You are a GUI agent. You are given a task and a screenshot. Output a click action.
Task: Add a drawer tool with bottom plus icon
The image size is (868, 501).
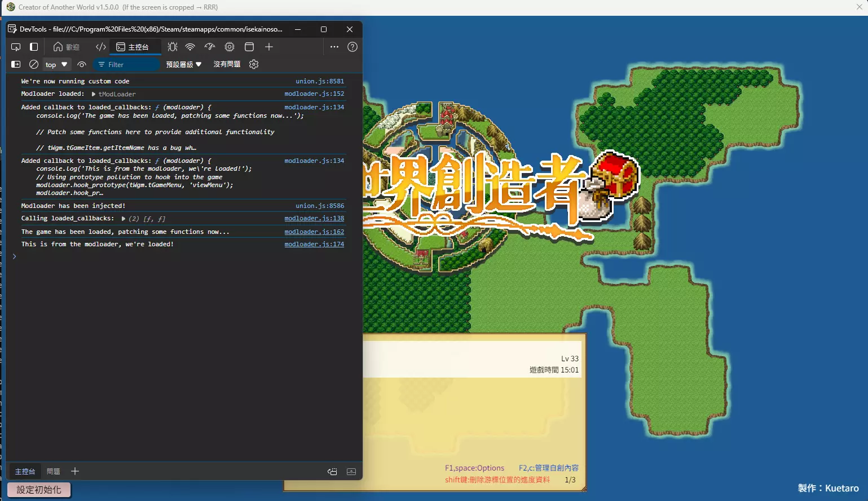[x=75, y=471]
